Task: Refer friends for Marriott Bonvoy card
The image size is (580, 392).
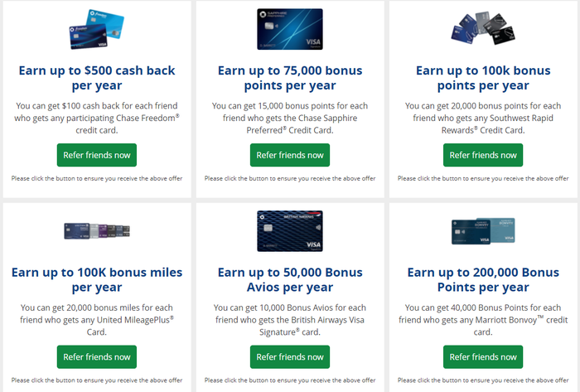Action: (483, 357)
